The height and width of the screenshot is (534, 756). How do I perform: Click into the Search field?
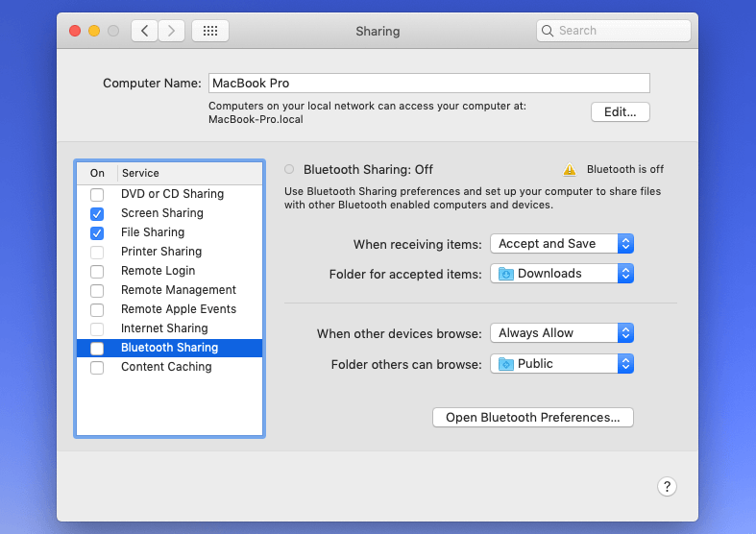(x=613, y=31)
